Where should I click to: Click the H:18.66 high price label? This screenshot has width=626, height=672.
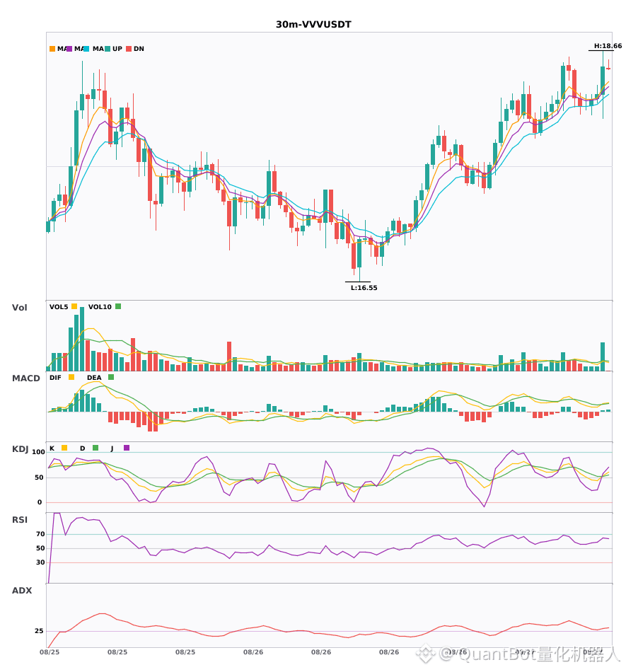(608, 46)
